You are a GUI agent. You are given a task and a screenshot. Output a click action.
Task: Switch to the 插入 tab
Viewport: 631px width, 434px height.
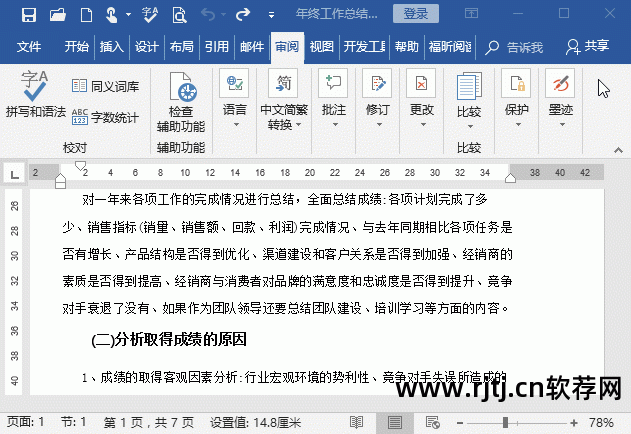coord(111,47)
